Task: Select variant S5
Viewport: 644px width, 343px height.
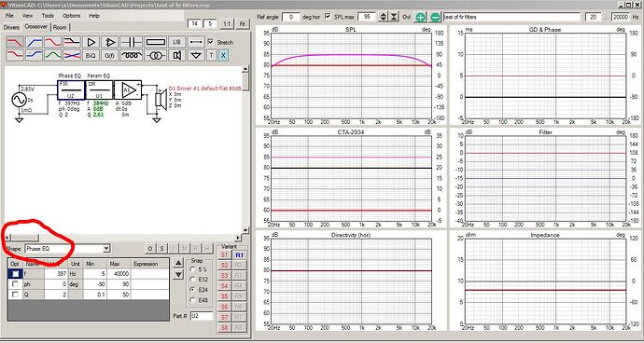Action: pyautogui.click(x=224, y=296)
